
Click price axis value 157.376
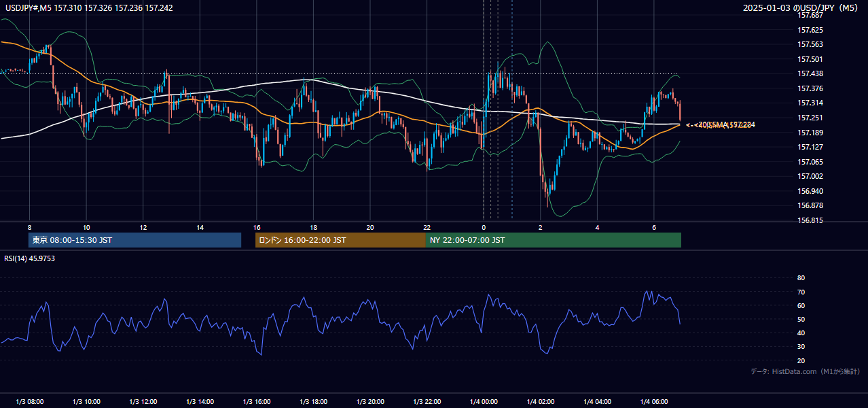click(810, 88)
